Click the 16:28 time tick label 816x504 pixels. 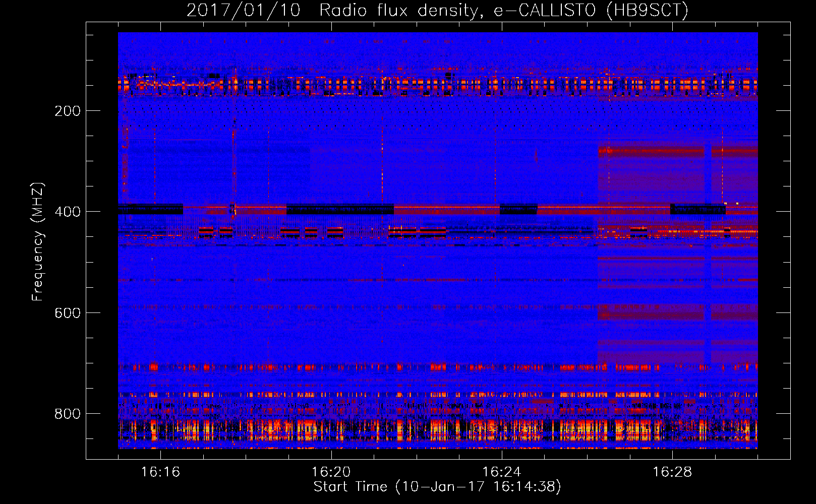[672, 472]
